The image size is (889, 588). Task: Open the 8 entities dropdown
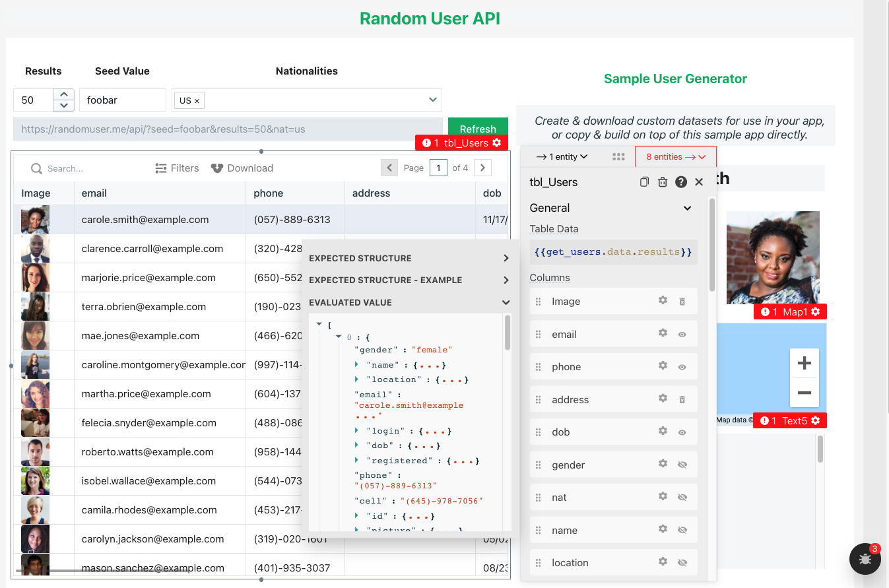tap(676, 156)
